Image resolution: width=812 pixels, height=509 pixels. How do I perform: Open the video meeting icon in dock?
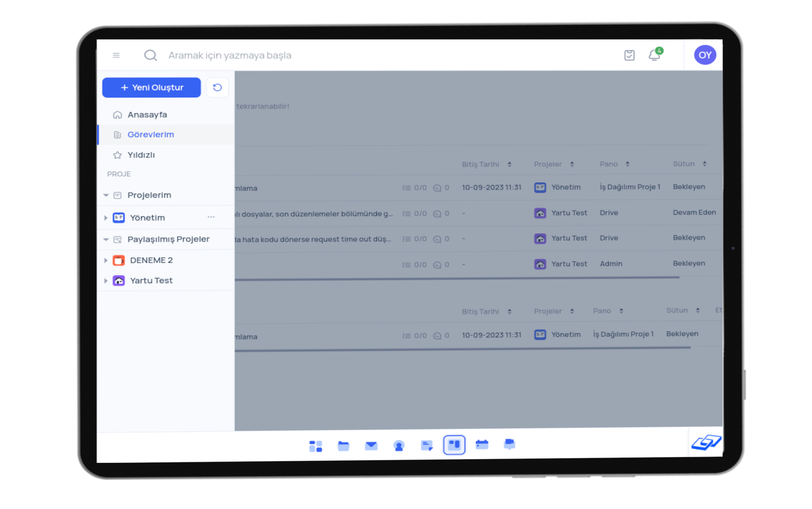pos(509,444)
